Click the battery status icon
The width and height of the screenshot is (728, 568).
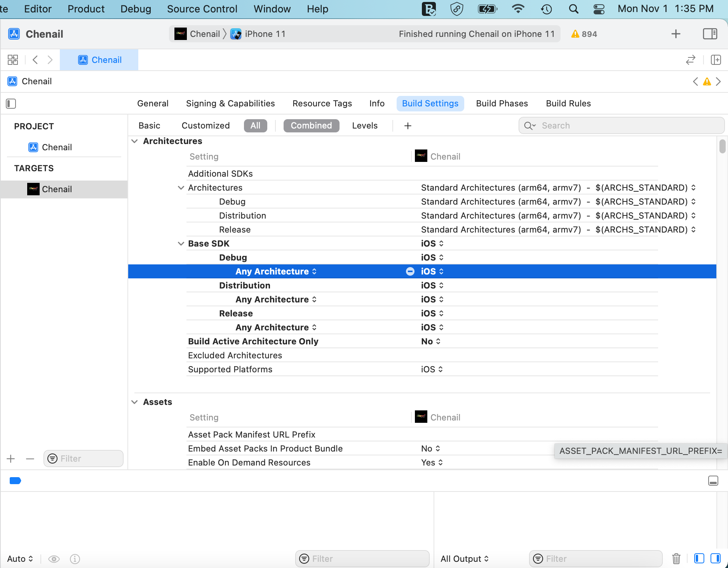tap(488, 9)
